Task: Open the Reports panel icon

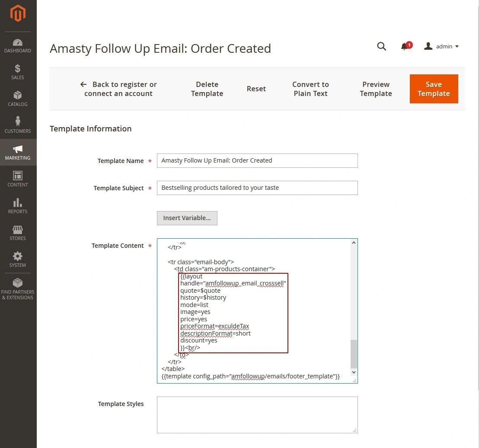Action: click(17, 206)
